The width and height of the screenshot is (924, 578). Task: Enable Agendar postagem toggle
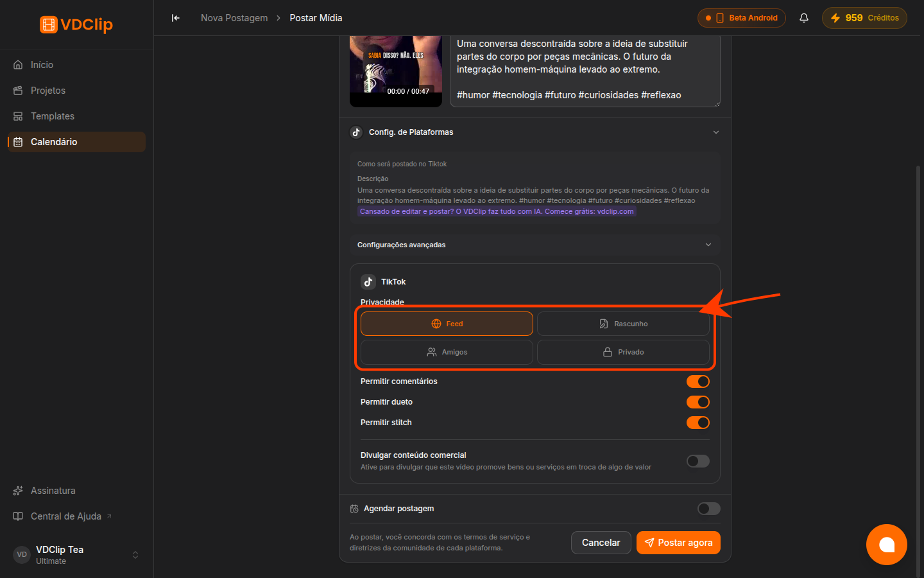pos(709,509)
